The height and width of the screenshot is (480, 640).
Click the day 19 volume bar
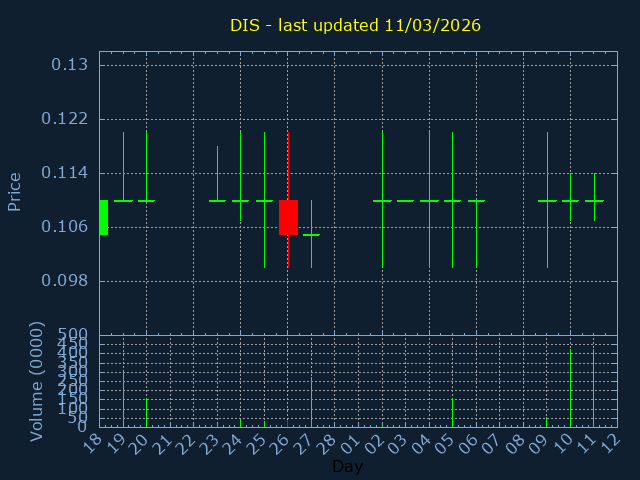124,399
